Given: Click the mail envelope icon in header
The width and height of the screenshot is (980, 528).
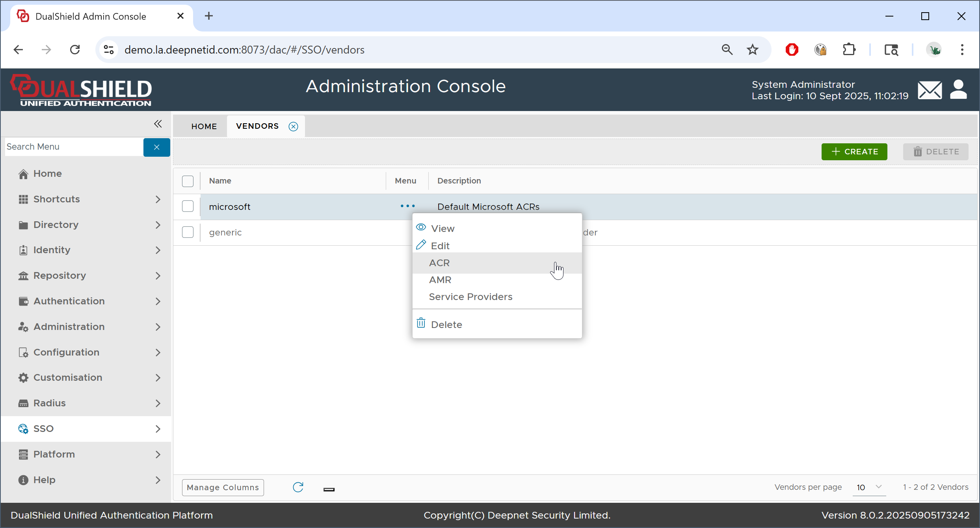Looking at the screenshot, I should click(930, 90).
